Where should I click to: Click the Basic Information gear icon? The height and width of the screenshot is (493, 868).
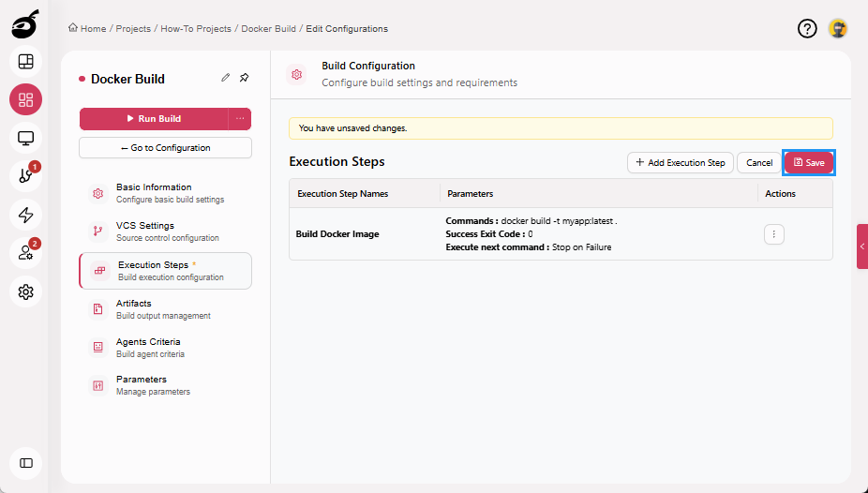98,194
